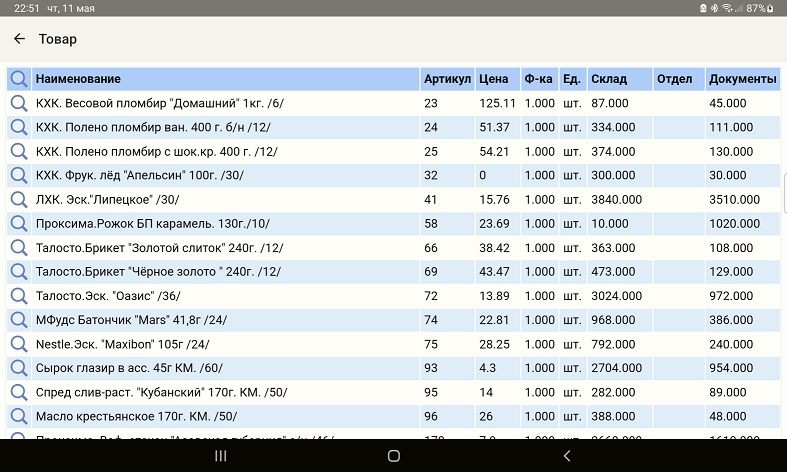Open details magnifier for Весовой пломбир "Домашний"
This screenshot has width=787, height=472.
(x=18, y=103)
